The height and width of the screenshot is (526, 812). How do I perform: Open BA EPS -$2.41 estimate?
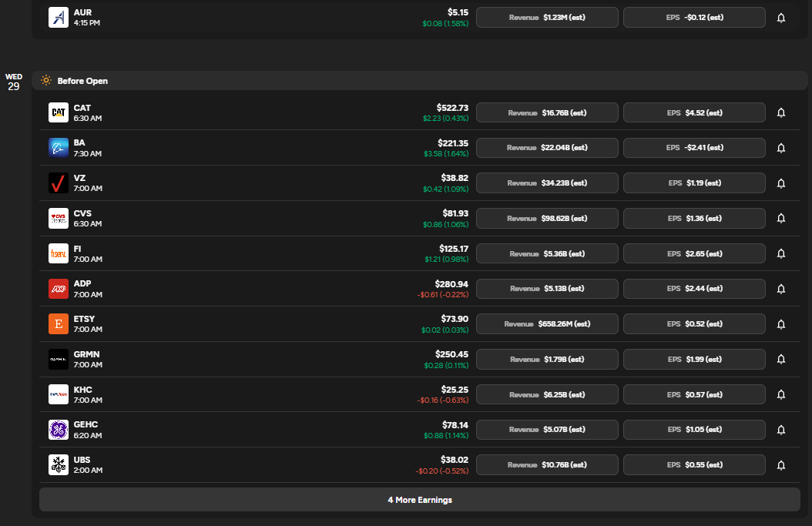694,148
